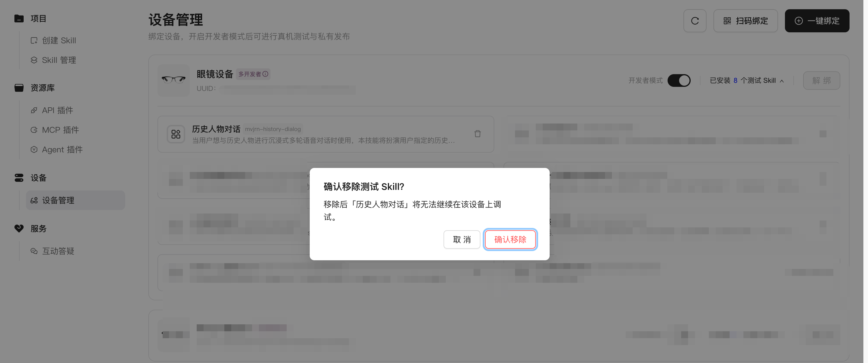The image size is (868, 363).
Task: Click the mvjrn-history-dialog identifier text
Action: (x=273, y=129)
